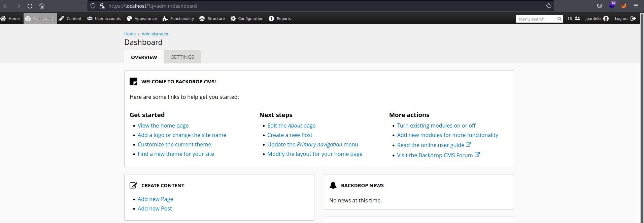This screenshot has width=644, height=223.
Task: Switch to the Settings tab
Action: pyautogui.click(x=182, y=57)
